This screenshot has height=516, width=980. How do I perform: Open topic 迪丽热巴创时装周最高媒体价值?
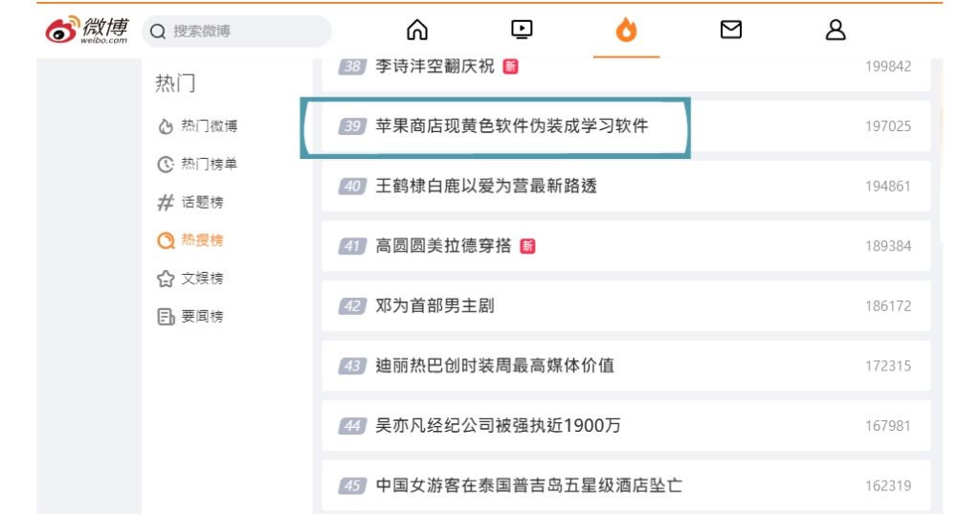tap(495, 366)
